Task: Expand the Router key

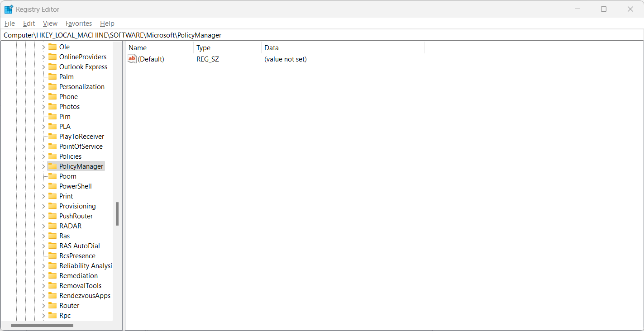Action: (43, 306)
